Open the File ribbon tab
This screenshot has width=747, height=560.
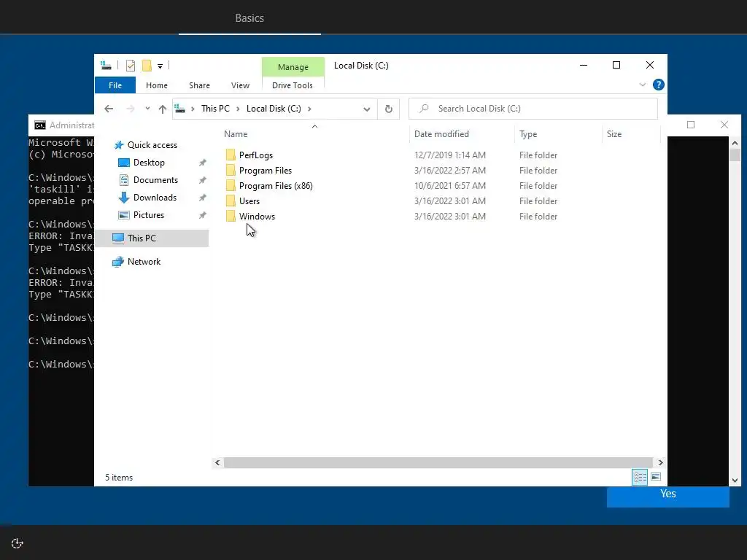pos(115,85)
